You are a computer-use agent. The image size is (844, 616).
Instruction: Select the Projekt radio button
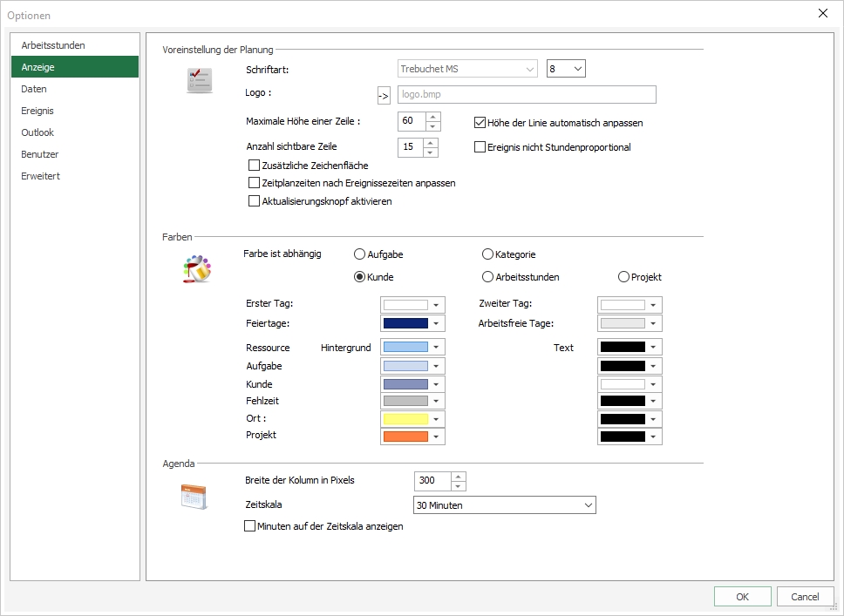pos(623,277)
